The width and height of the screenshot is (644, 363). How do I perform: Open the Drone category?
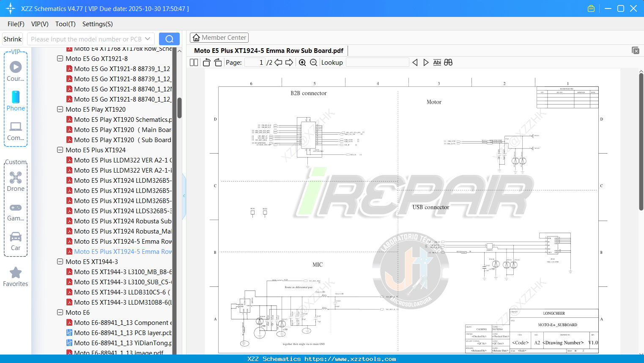[x=16, y=181]
